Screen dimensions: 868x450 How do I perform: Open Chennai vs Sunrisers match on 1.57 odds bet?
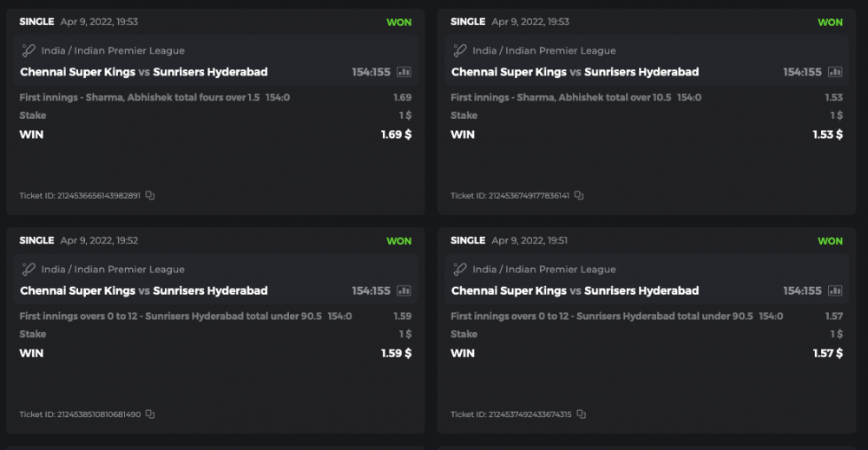(575, 290)
